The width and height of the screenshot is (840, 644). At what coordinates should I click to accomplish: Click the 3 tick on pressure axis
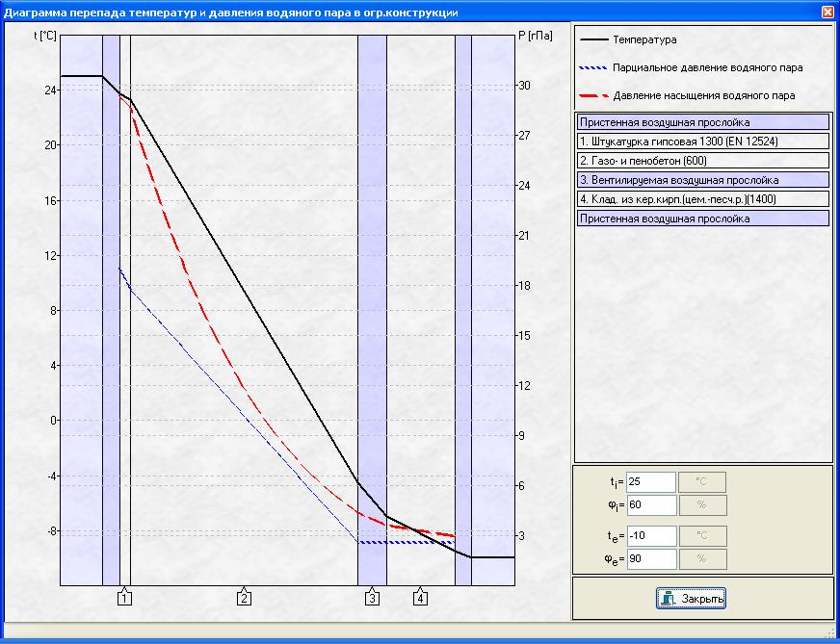[521, 535]
